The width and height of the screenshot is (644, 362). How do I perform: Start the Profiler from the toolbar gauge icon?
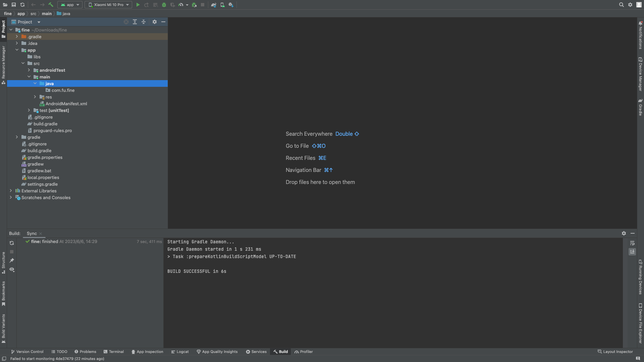tap(181, 5)
